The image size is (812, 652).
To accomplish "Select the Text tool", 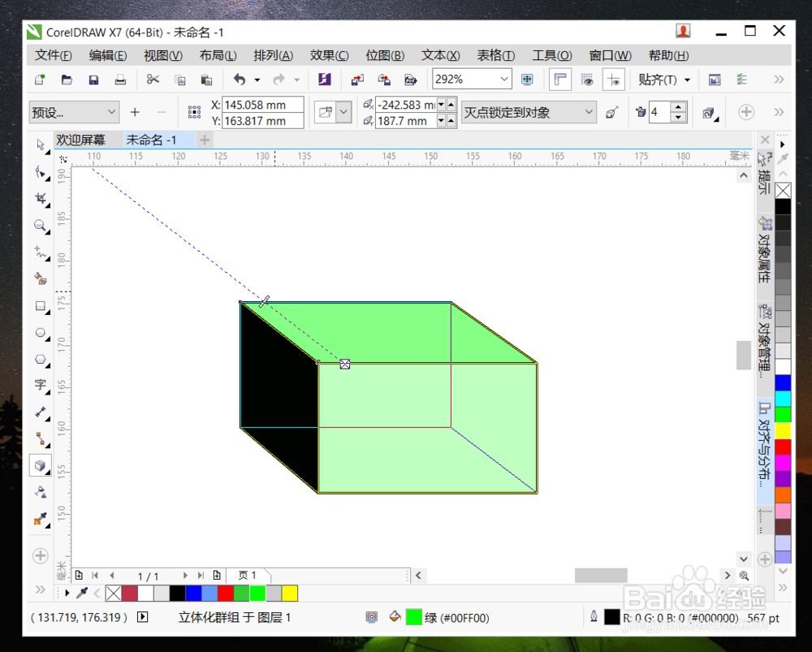I will (40, 386).
